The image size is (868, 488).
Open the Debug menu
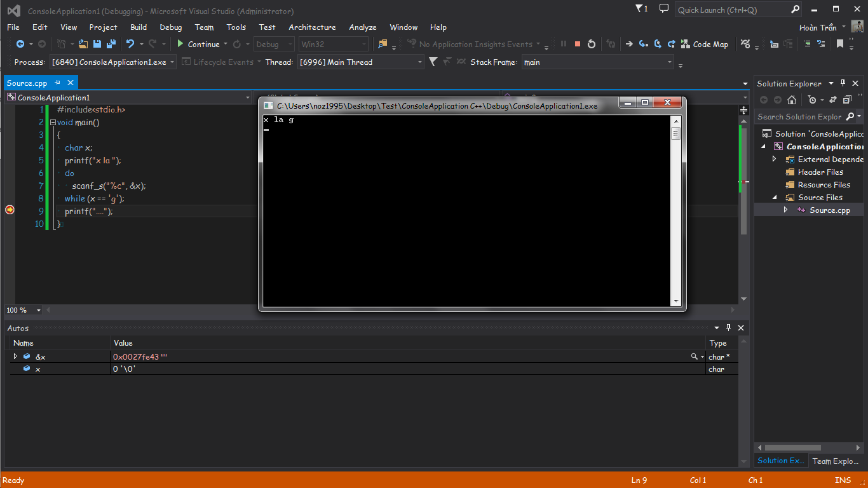(x=171, y=27)
